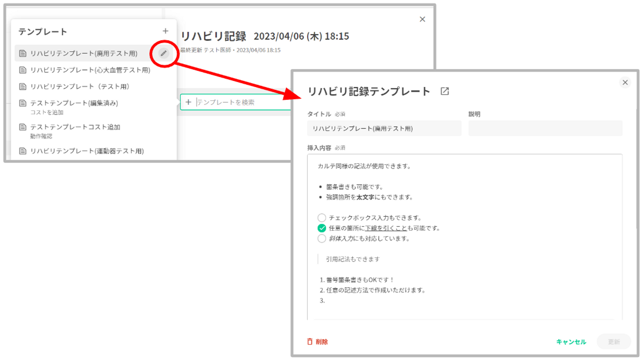The image size is (644, 362).
Task: Click document icon of リハビリテンプレート（テスト用）
Action: (x=23, y=87)
